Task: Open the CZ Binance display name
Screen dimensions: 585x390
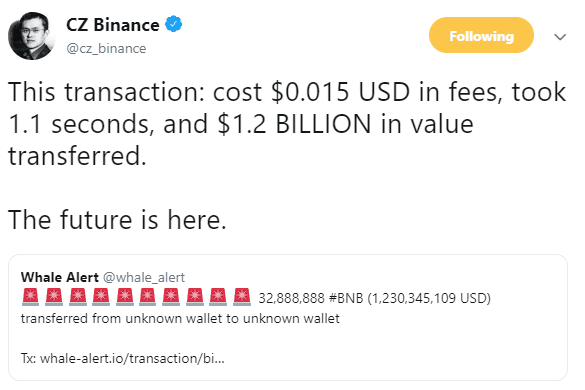Action: point(113,25)
